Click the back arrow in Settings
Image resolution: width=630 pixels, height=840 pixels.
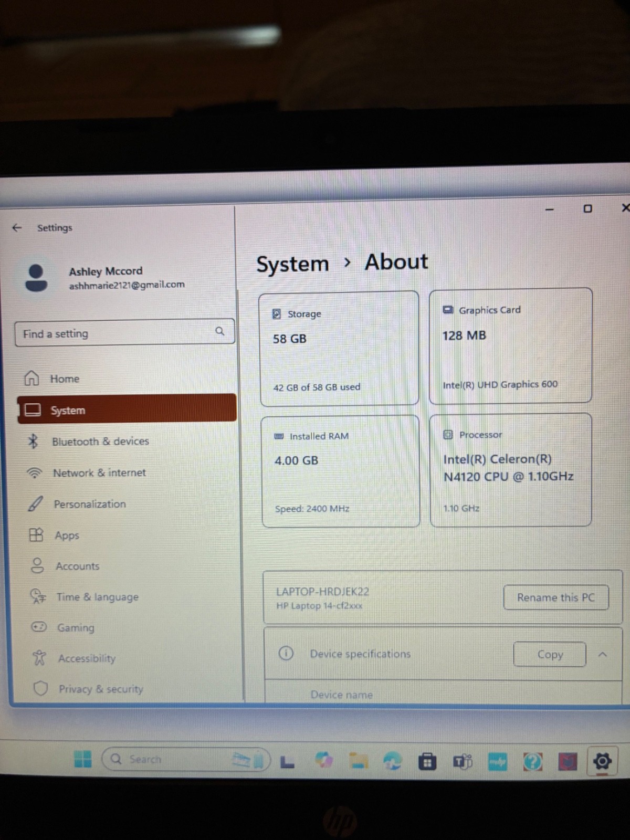coord(17,227)
